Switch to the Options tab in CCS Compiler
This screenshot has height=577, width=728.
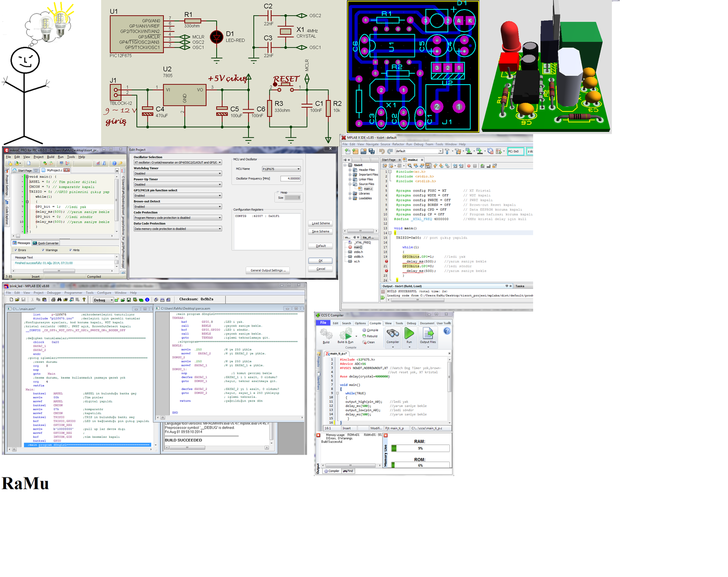point(360,323)
